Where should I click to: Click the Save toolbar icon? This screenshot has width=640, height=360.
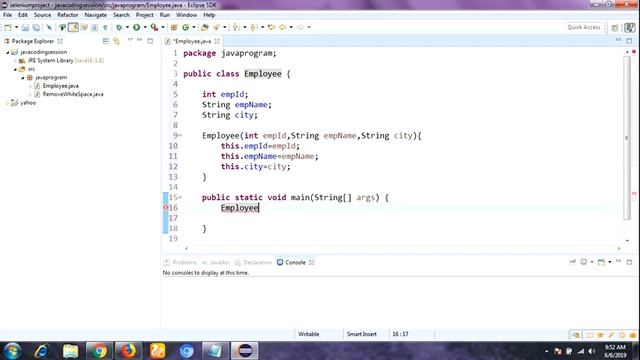[25, 27]
